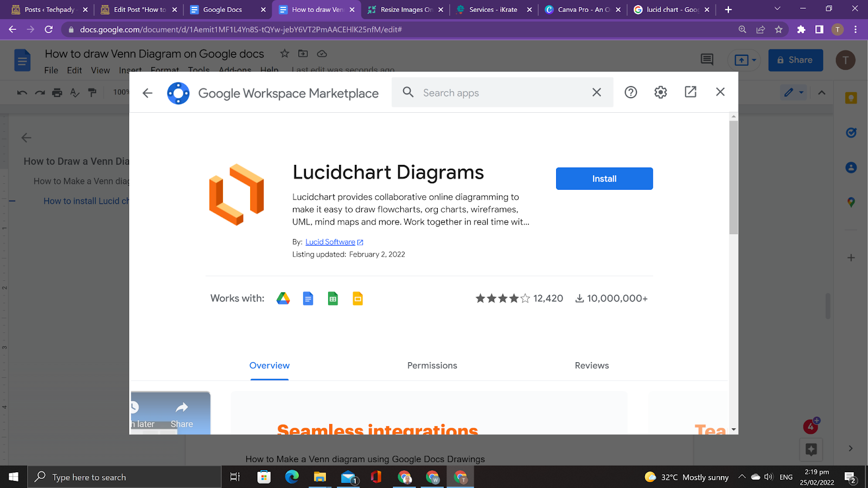Open Google Tasks in side panel
The width and height of the screenshot is (868, 488).
[x=851, y=133]
